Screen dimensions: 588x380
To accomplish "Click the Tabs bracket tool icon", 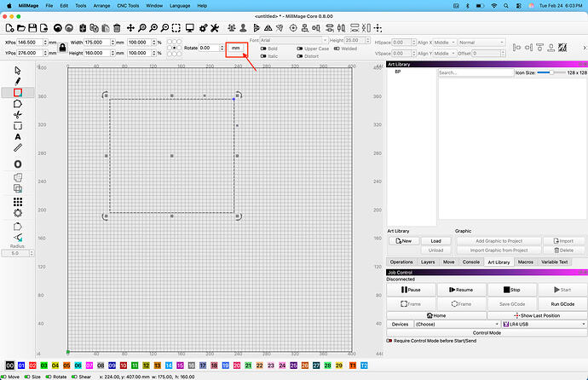I will click(18, 126).
